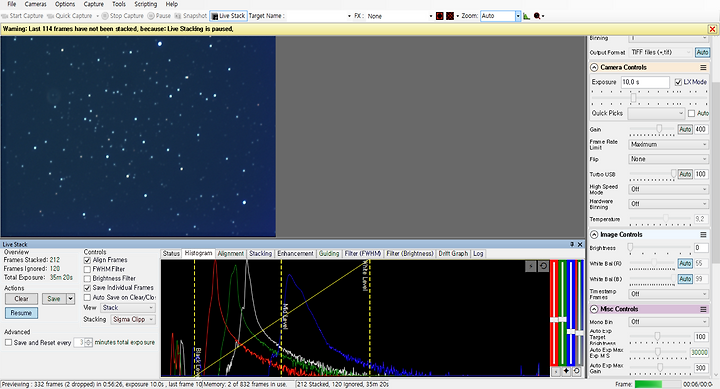Click the Stop Capture toolbar icon
Screen dimensions: 720x389
click(x=105, y=16)
